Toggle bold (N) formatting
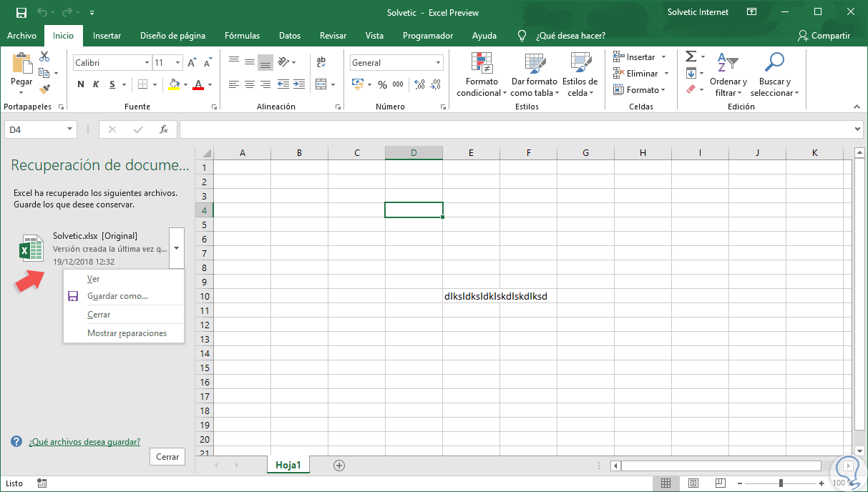Image resolution: width=868 pixels, height=492 pixels. (81, 84)
